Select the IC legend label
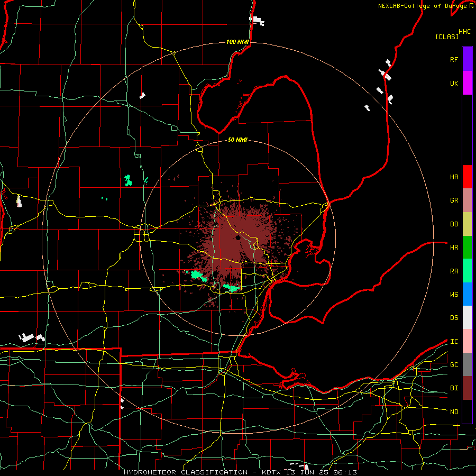 point(454,342)
